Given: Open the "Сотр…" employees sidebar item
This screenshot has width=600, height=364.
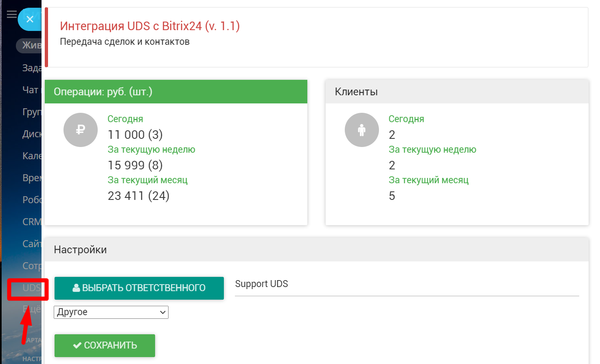Looking at the screenshot, I should pyautogui.click(x=31, y=266).
